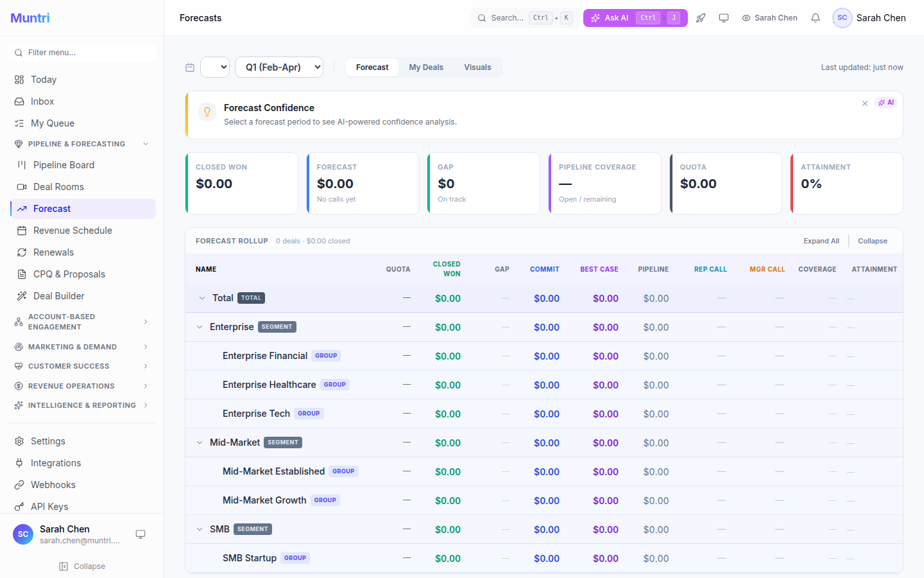Click the Expand All button
924x578 pixels.
[821, 241]
